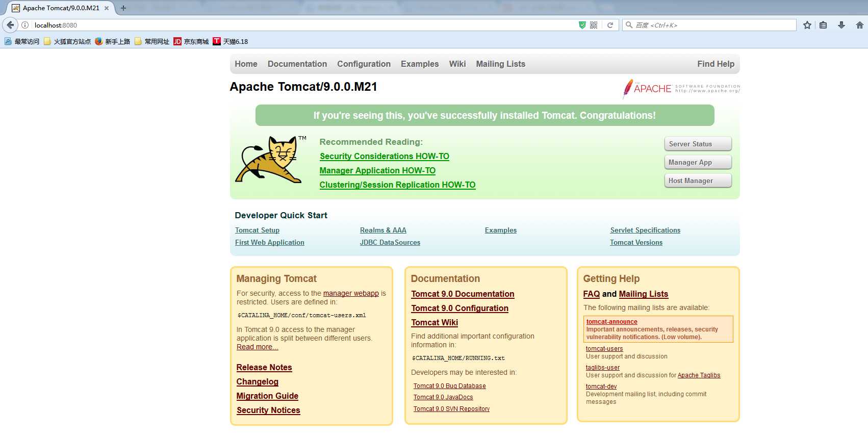868x437 pixels.
Task: Reload the page with the refresh icon
Action: click(610, 25)
